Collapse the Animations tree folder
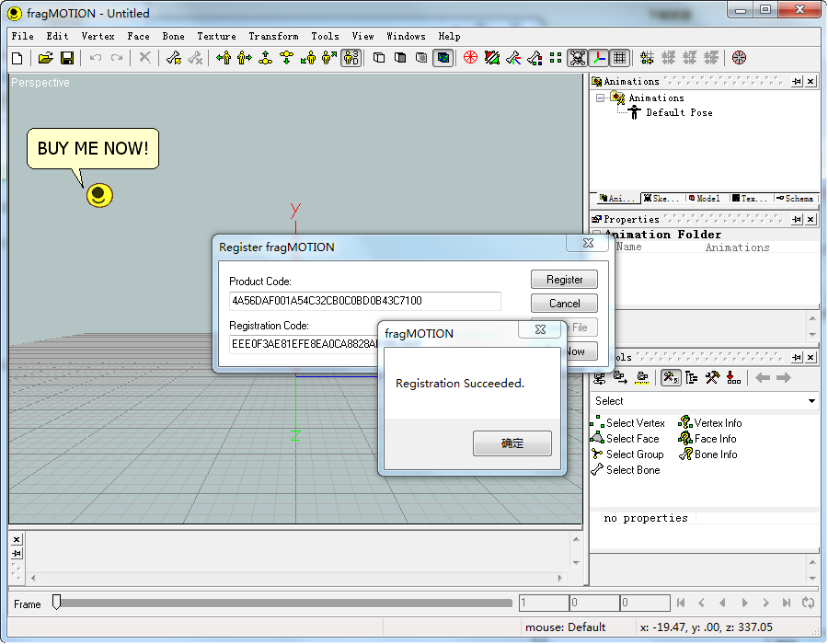The height and width of the screenshot is (644, 828). tap(600, 98)
